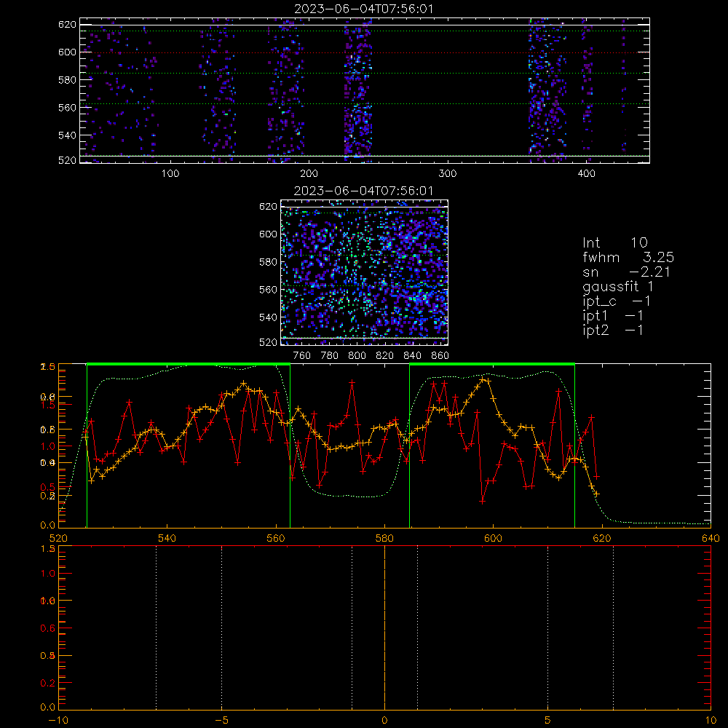Select the 'sn -2.21' readout line
Screen dimensions: 728x728
pyautogui.click(x=626, y=272)
